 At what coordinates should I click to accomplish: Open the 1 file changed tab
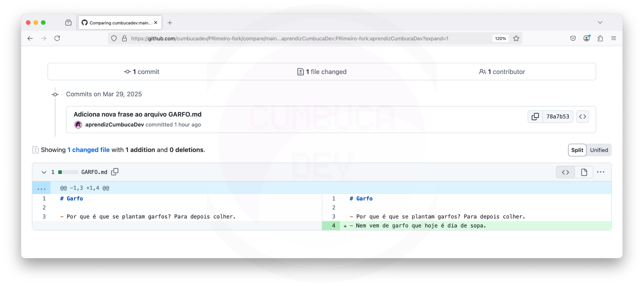[322, 72]
